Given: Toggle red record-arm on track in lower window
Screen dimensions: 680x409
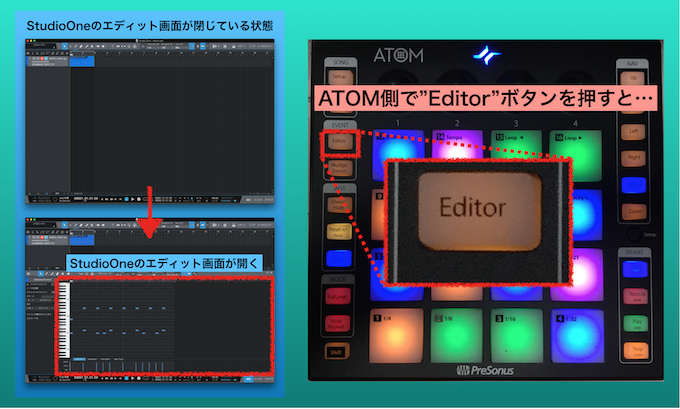Looking at the screenshot, I should click(x=42, y=238).
